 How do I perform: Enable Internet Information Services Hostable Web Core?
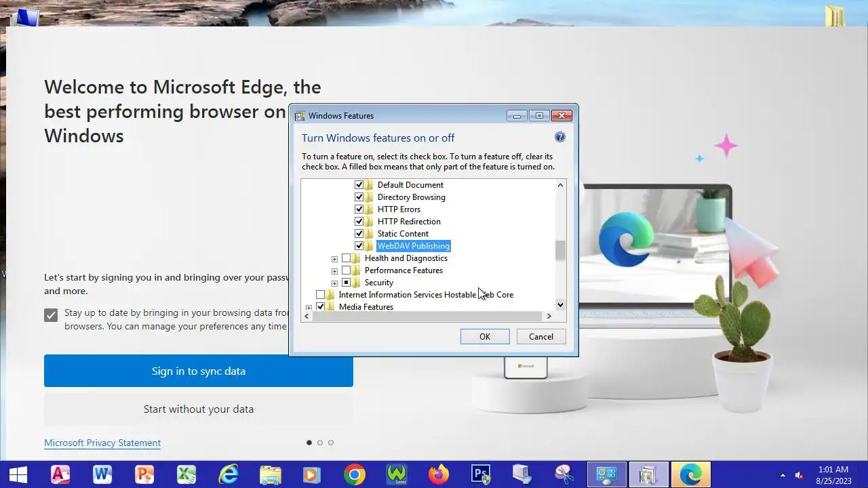tap(321, 295)
